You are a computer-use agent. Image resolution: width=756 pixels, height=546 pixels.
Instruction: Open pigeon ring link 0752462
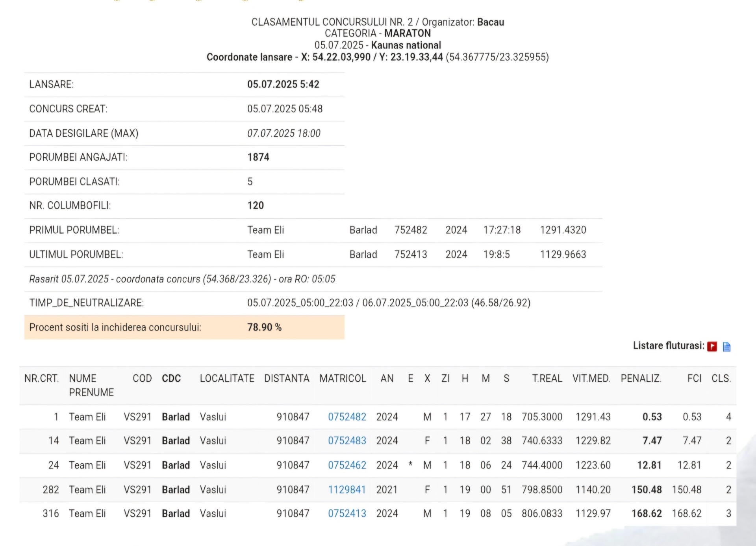tap(347, 465)
